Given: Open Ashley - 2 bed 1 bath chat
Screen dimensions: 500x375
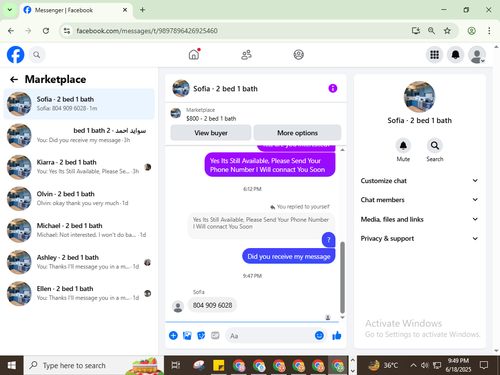Looking at the screenshot, I should tap(79, 262).
